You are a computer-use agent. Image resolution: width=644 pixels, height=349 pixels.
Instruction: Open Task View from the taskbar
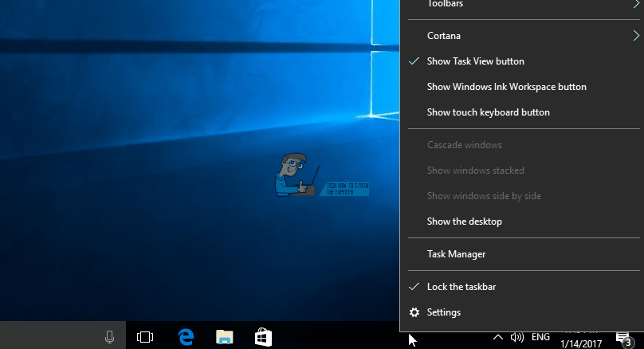tap(144, 337)
